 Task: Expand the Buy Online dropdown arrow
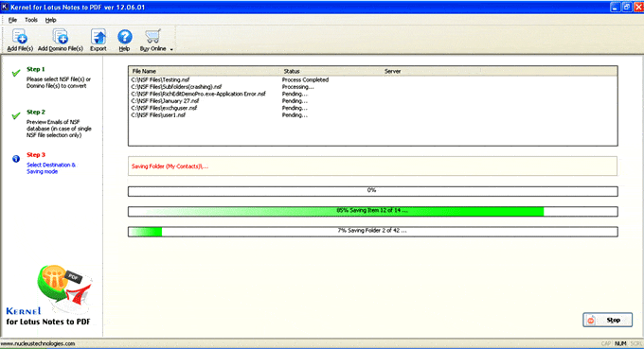(171, 49)
